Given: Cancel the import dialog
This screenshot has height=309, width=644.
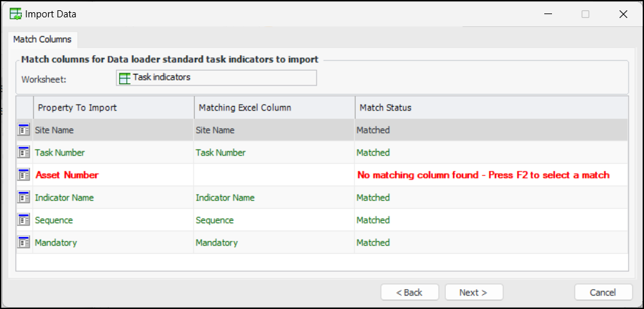Looking at the screenshot, I should [603, 292].
